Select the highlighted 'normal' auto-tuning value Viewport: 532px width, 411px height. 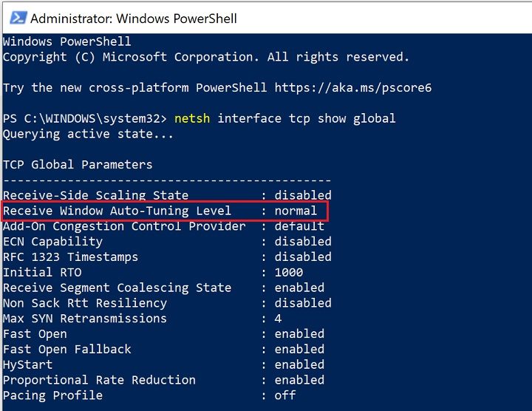(296, 211)
